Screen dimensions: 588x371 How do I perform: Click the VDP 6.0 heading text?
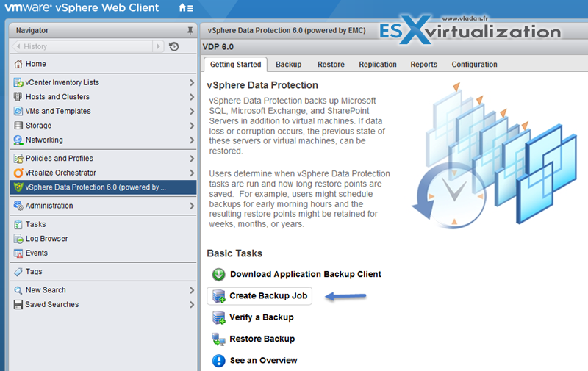click(x=218, y=47)
